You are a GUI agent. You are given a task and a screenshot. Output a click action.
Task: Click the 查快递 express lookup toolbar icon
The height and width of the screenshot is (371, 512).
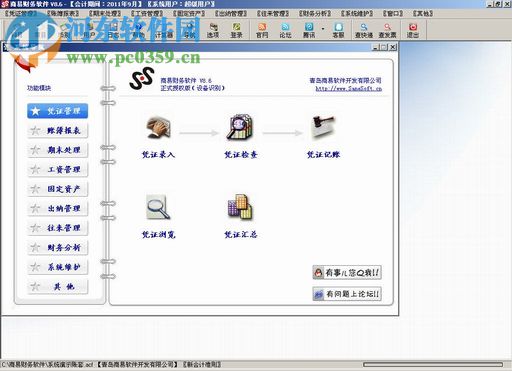pos(364,30)
